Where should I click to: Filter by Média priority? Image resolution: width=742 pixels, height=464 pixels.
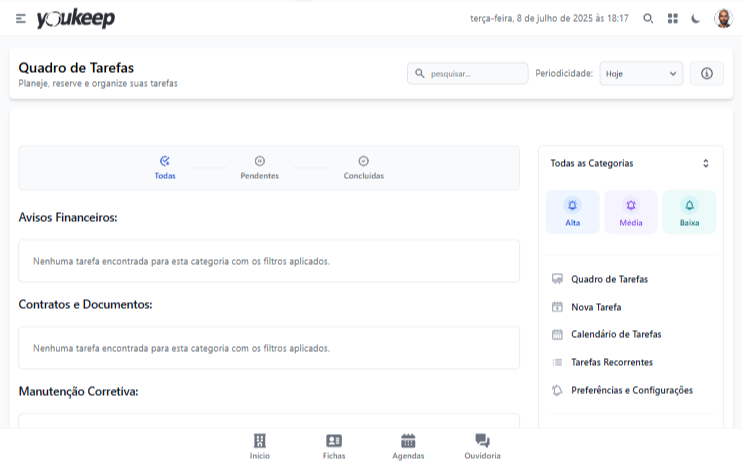point(631,212)
